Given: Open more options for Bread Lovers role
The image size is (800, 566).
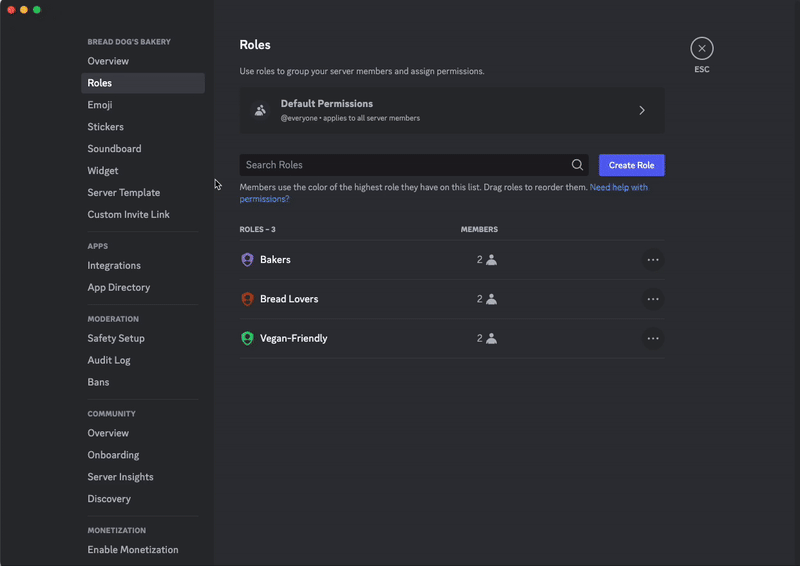Looking at the screenshot, I should tap(653, 299).
